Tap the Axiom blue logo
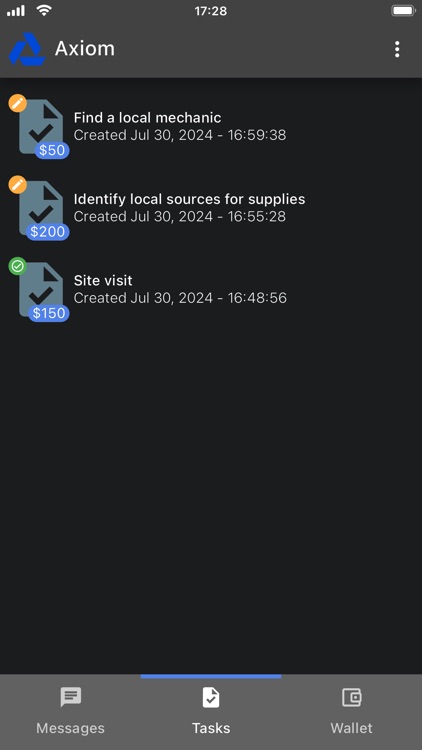Viewport: 422px width, 750px height. pyautogui.click(x=27, y=49)
